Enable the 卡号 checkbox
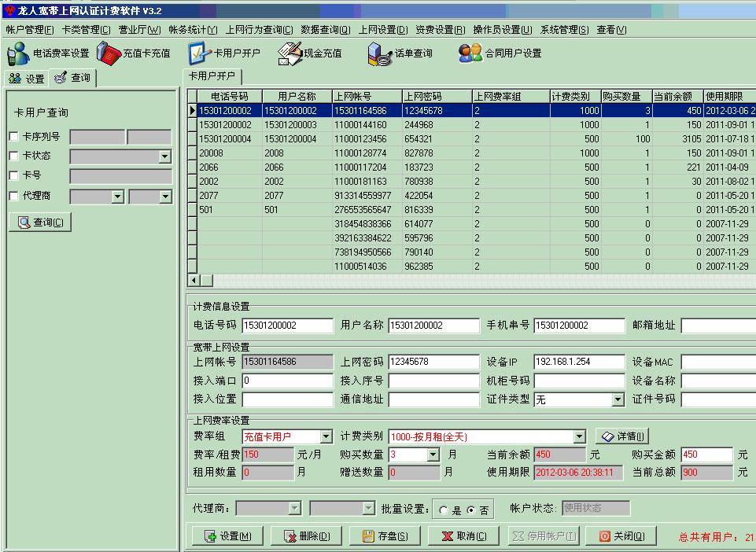 pos(14,175)
